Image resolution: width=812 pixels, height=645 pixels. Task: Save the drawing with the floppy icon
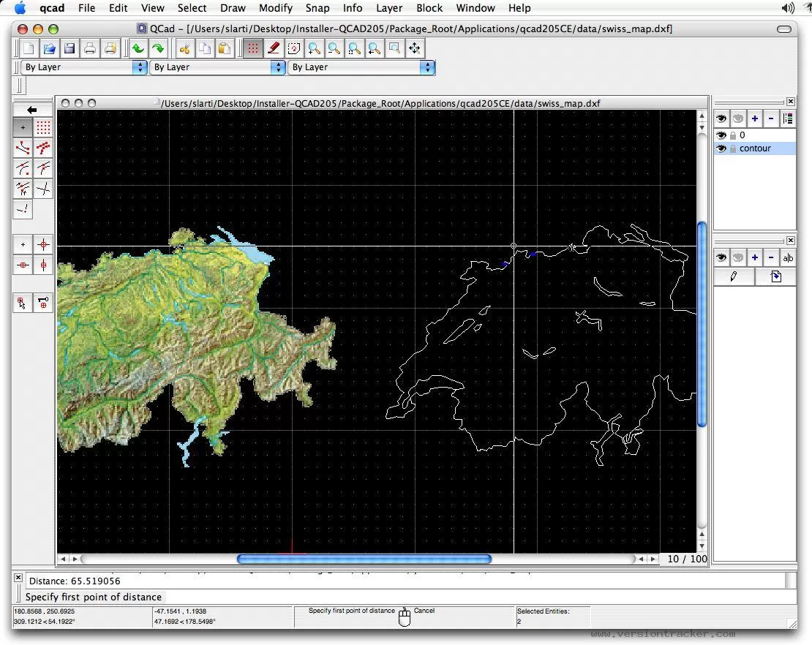69,49
